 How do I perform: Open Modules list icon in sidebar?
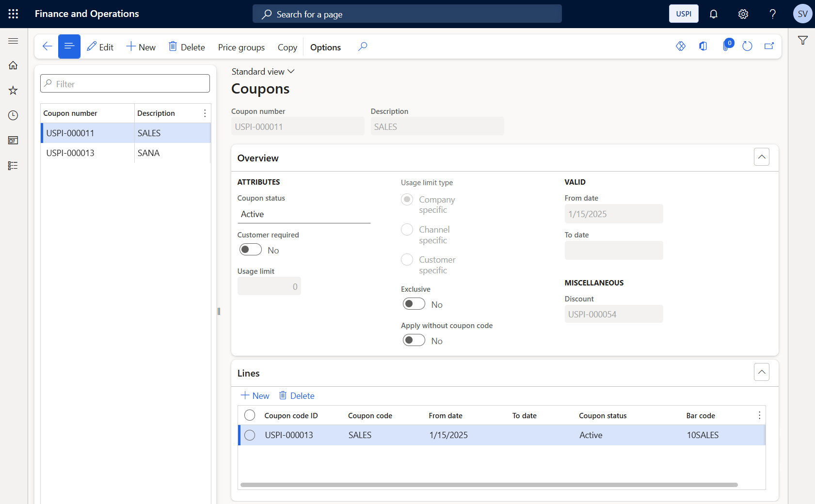(13, 166)
